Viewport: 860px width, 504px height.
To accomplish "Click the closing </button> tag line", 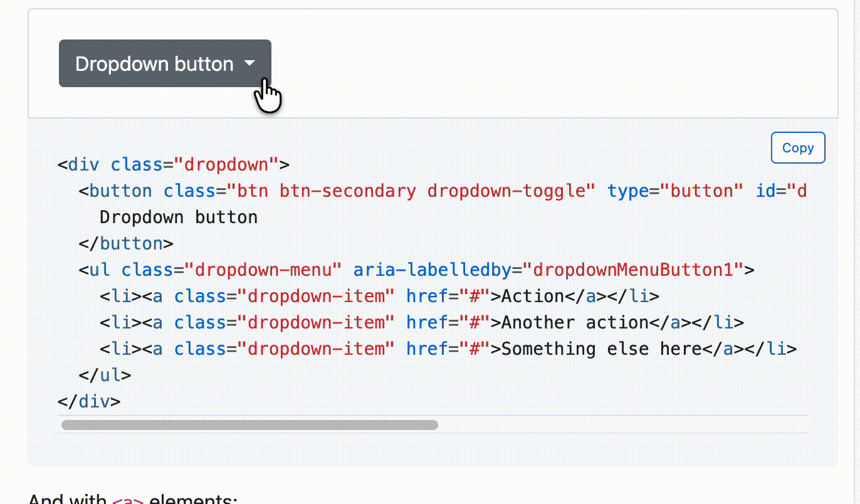I will point(126,244).
